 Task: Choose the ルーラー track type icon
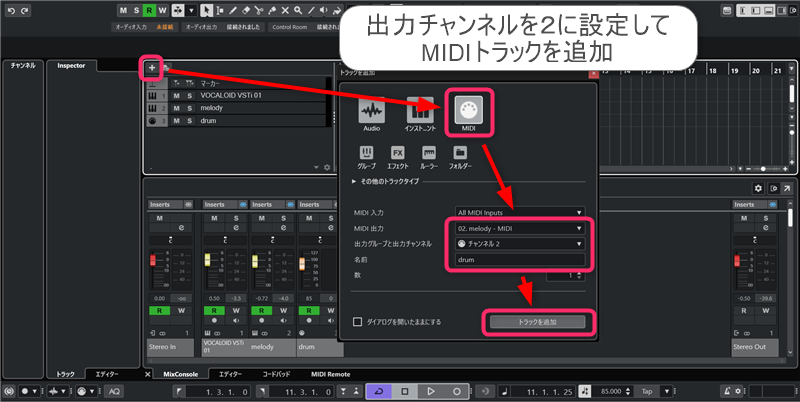(x=429, y=153)
